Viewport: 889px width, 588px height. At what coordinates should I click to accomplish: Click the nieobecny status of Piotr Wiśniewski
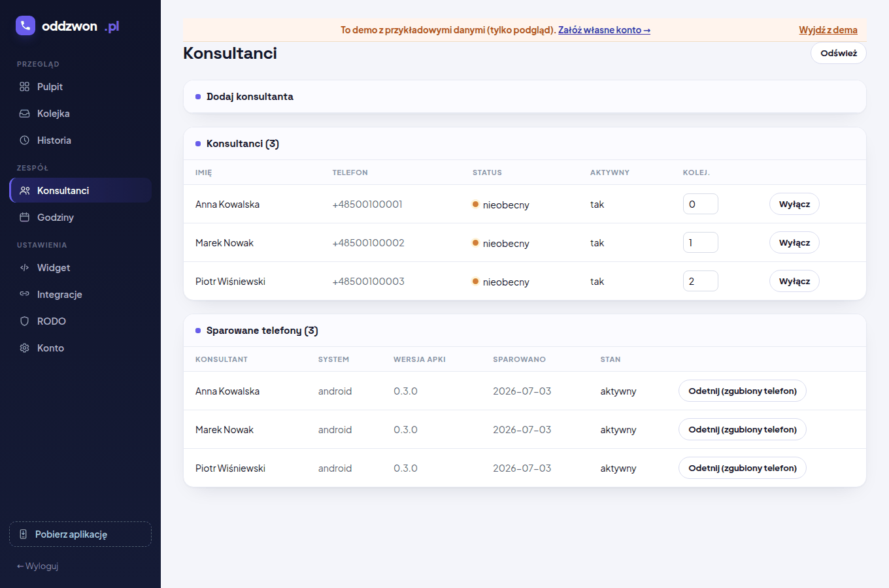pyautogui.click(x=501, y=282)
